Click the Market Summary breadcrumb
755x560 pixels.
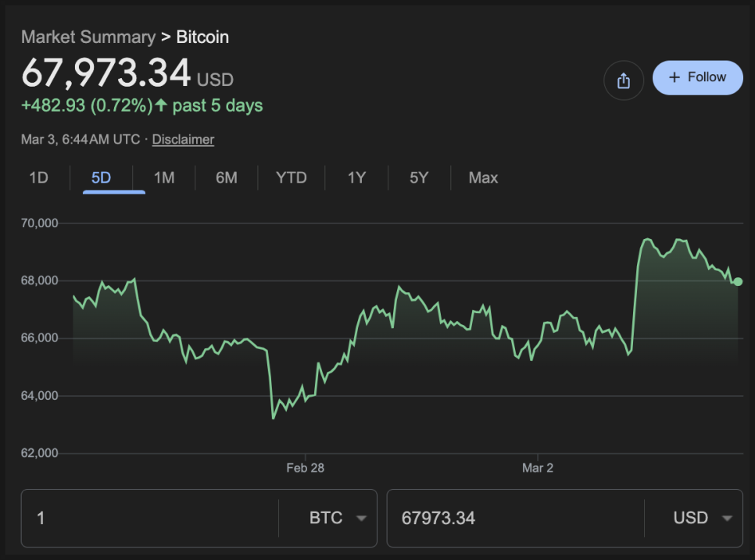click(88, 37)
